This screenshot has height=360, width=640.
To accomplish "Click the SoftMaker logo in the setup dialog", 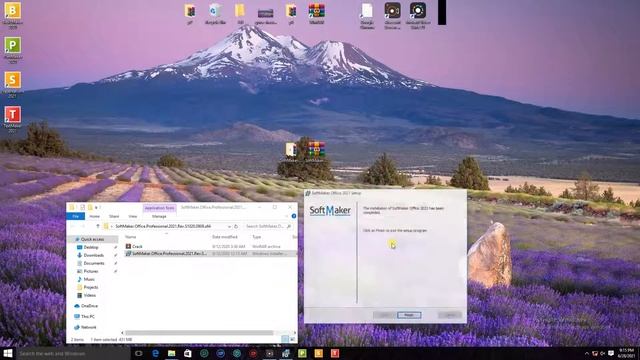I will [330, 210].
